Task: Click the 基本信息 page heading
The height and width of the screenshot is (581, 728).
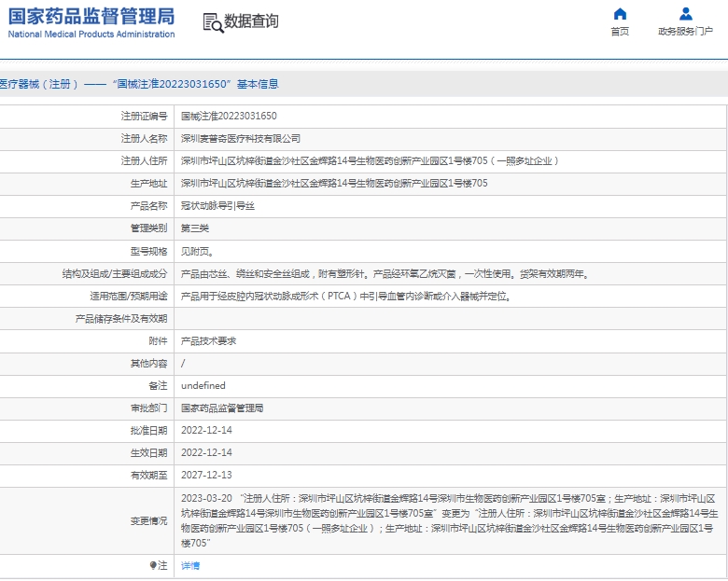Action: (x=257, y=84)
